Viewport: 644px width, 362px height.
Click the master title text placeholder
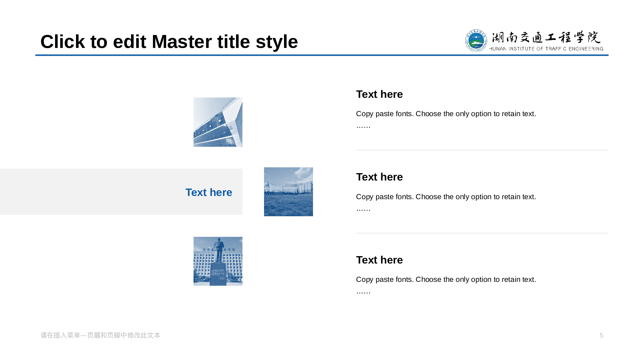(169, 42)
